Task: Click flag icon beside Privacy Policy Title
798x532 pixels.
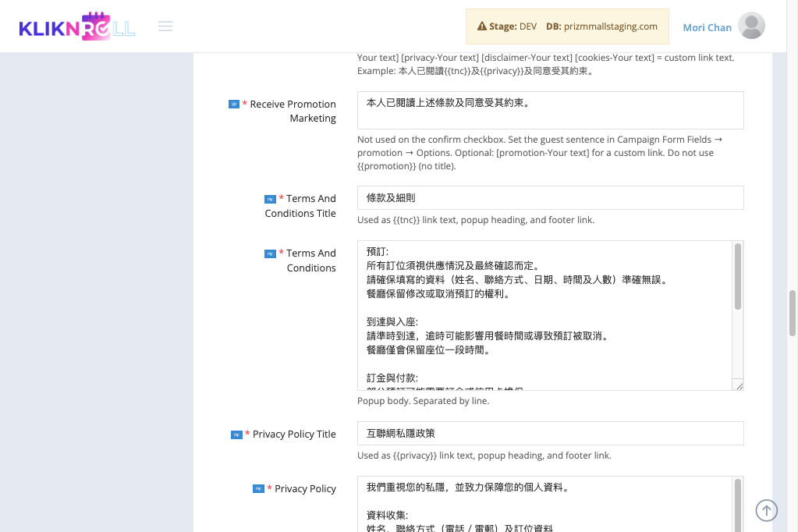Action: pos(236,434)
